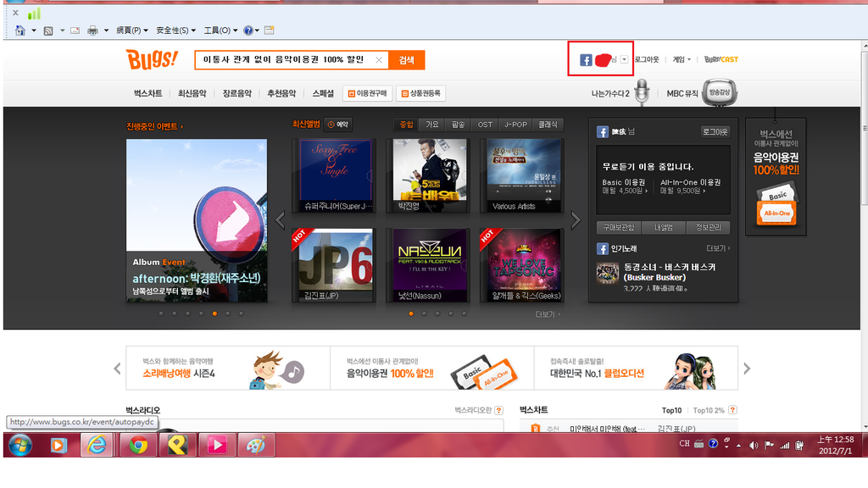868x488 pixels.
Task: Click the 방송감상 round badge
Action: (720, 92)
